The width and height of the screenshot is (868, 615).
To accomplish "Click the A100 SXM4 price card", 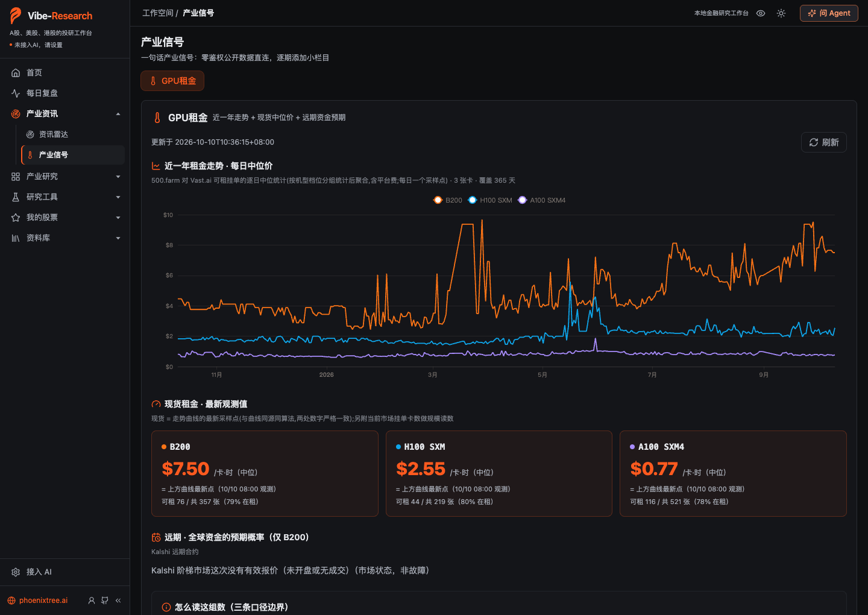I will pos(733,473).
